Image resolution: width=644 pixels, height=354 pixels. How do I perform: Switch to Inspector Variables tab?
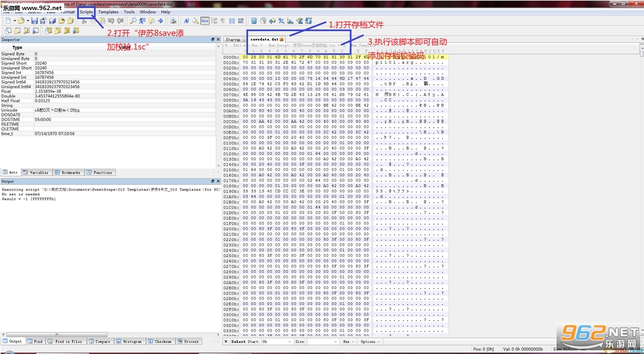click(36, 172)
